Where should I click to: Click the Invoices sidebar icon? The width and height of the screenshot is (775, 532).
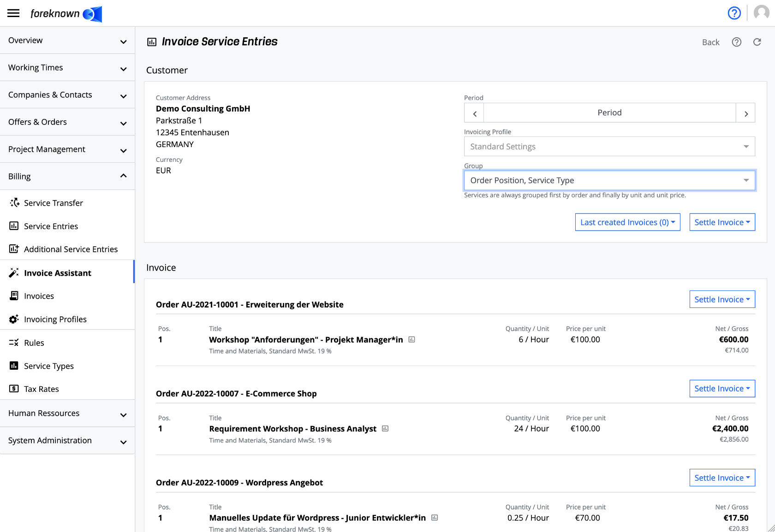[14, 296]
